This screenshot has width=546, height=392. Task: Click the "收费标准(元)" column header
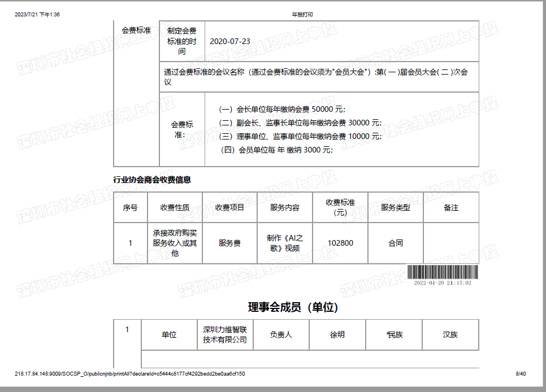click(340, 207)
